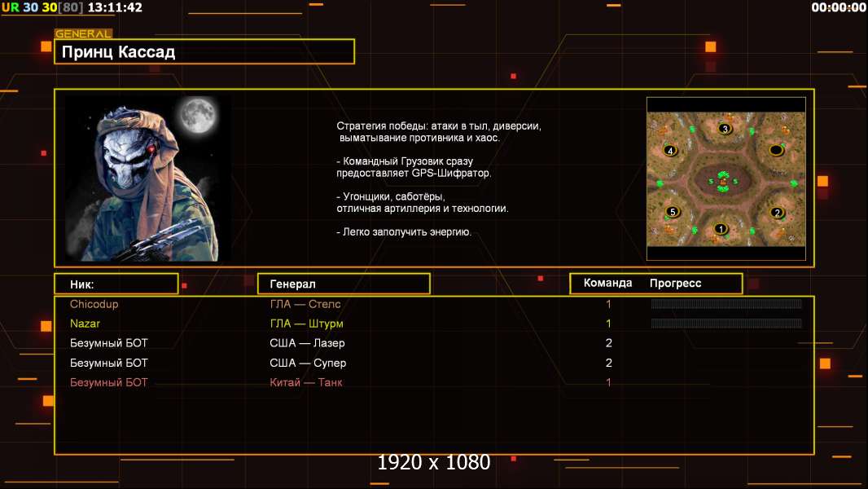This screenshot has width=868, height=489.
Task: Click the 13:11:42 clock readout
Action: click(115, 7)
